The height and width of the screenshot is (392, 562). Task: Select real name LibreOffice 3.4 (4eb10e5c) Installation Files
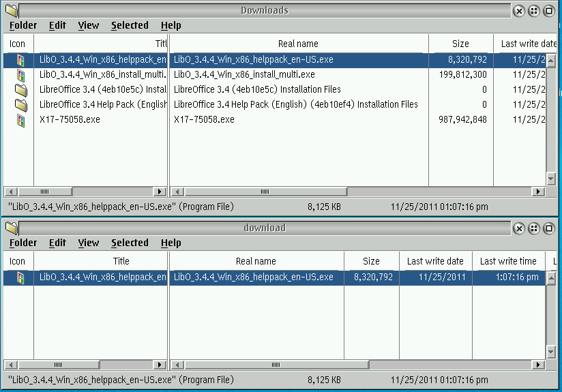[x=257, y=89]
